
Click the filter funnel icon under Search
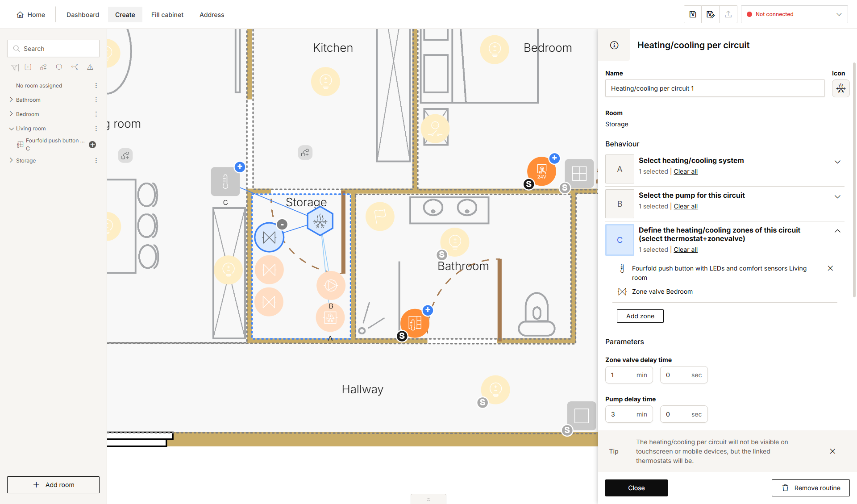(15, 67)
